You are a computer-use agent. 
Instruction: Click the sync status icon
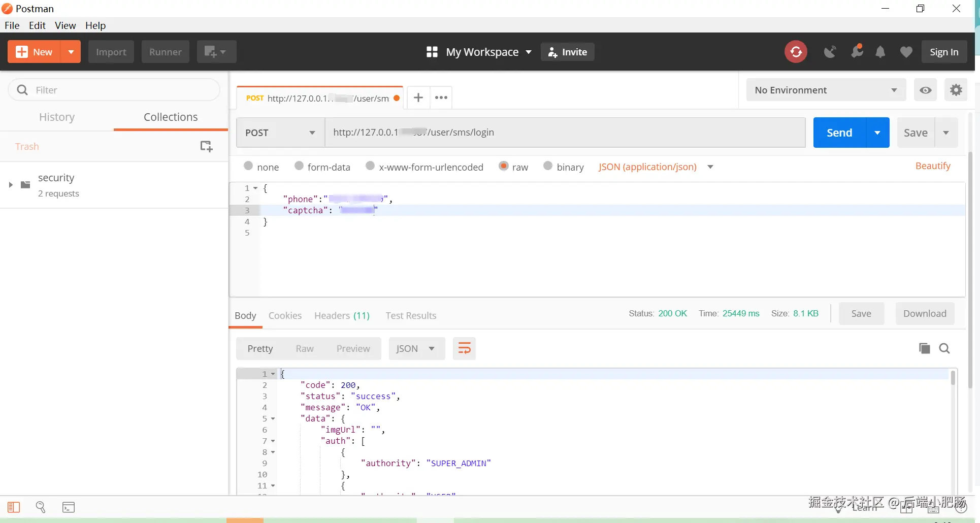tap(796, 52)
